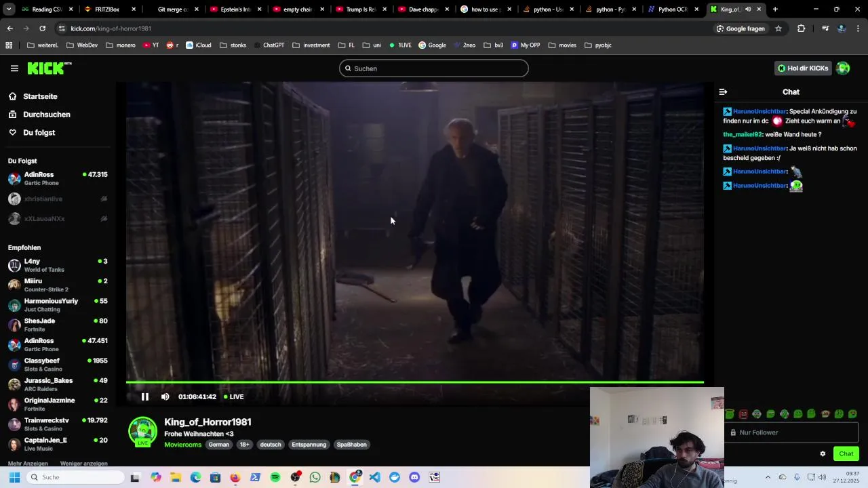The image size is (868, 488).
Task: Expand the WebDev bookmark folder
Action: point(82,45)
